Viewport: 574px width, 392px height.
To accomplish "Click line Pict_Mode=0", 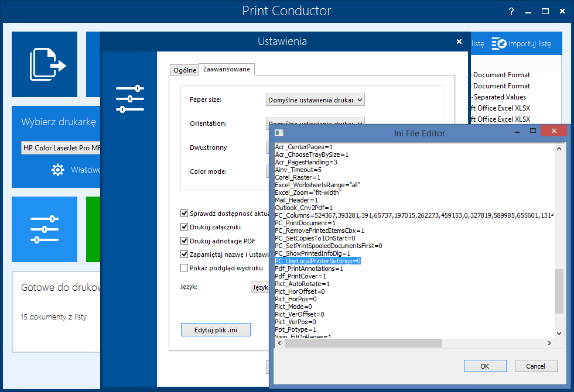I will pos(293,307).
